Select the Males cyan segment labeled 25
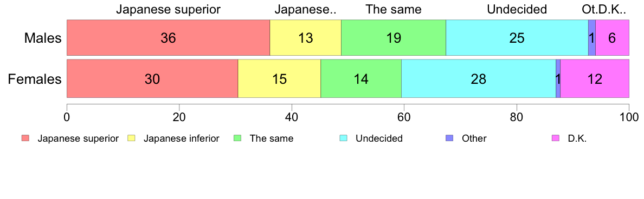The image size is (644, 199). (517, 38)
